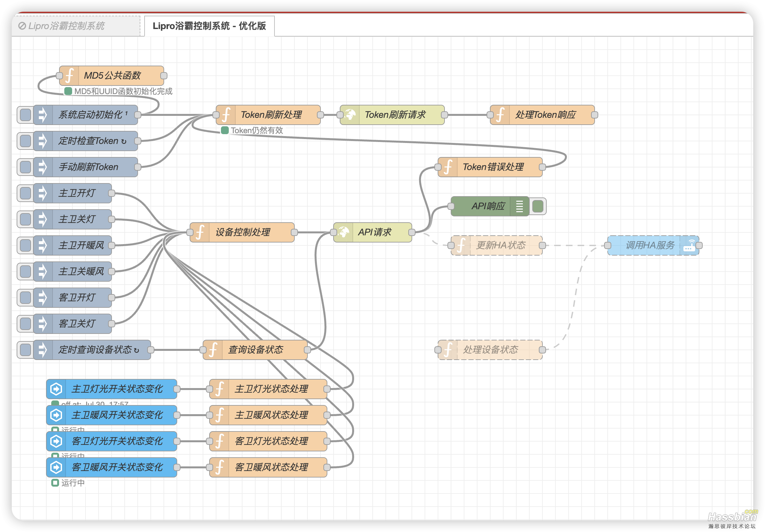
Task: Select the 客卫开灯 node label
Action: [77, 297]
